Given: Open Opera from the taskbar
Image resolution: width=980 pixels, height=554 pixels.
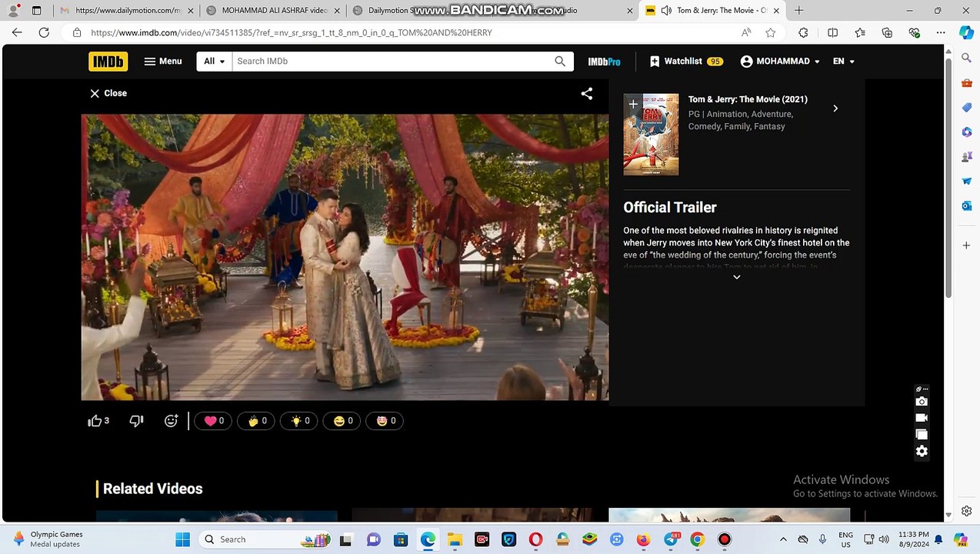Looking at the screenshot, I should point(535,539).
